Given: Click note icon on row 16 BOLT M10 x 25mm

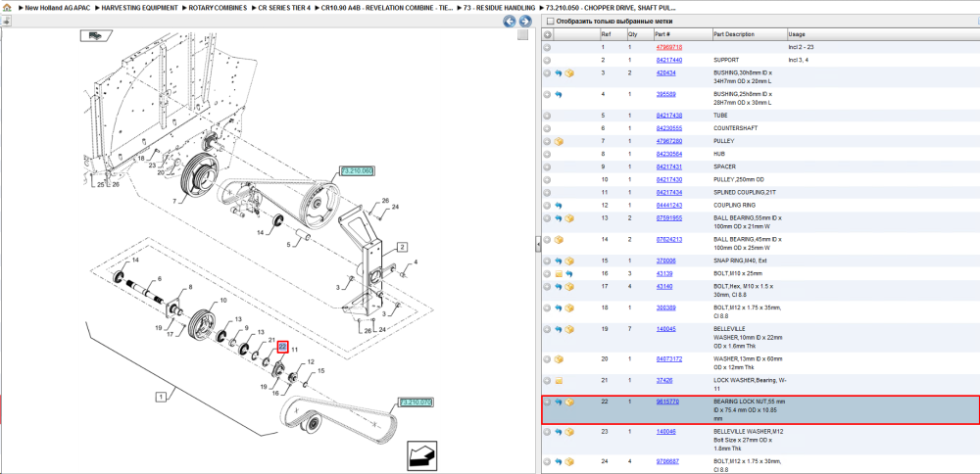Looking at the screenshot, I should coord(559,273).
